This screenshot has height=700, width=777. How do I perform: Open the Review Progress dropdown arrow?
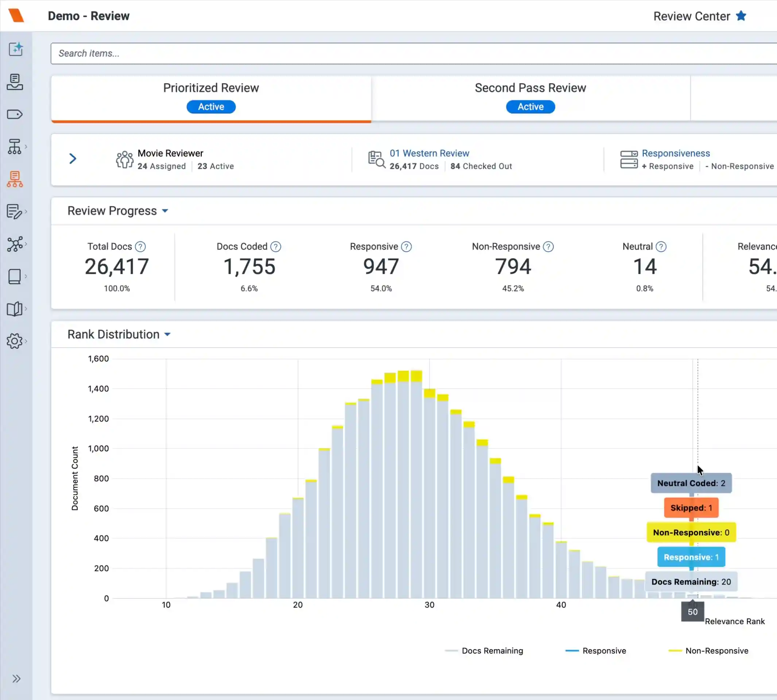[165, 211]
